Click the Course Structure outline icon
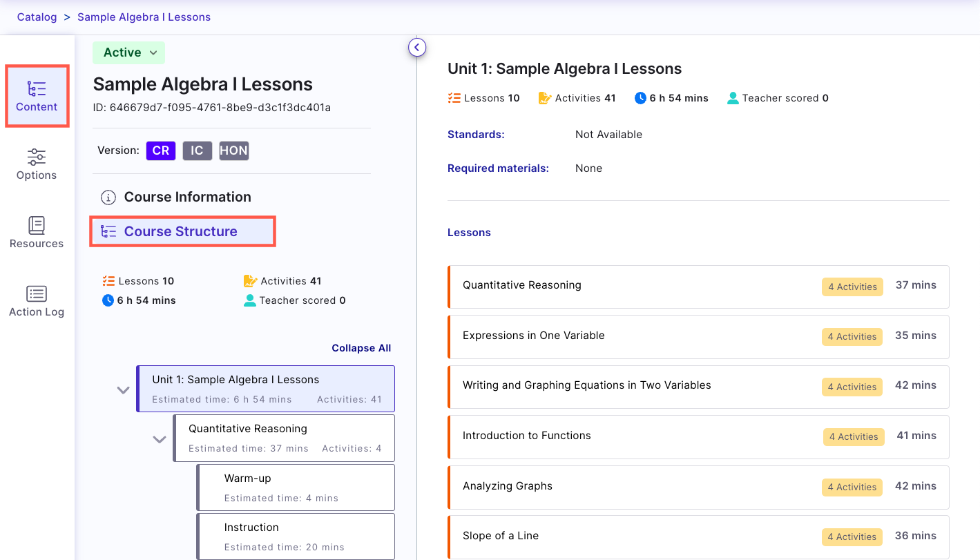This screenshot has width=980, height=560. tap(108, 231)
